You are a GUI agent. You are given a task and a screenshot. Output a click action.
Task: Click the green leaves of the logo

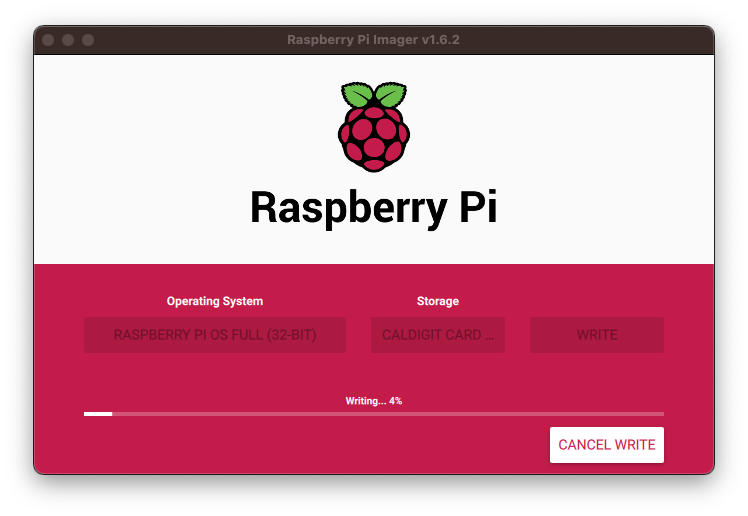pyautogui.click(x=374, y=94)
